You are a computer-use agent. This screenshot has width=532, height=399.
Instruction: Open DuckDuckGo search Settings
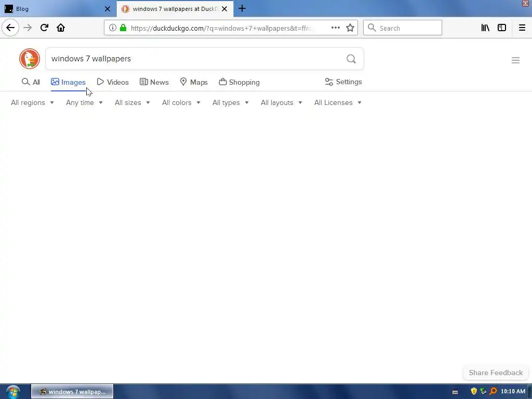tap(343, 82)
